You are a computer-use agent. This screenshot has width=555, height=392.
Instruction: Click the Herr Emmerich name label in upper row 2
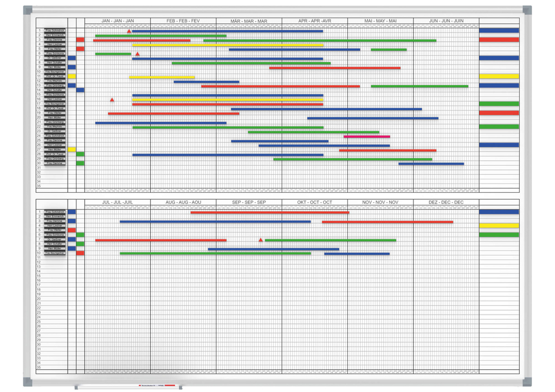55,35
